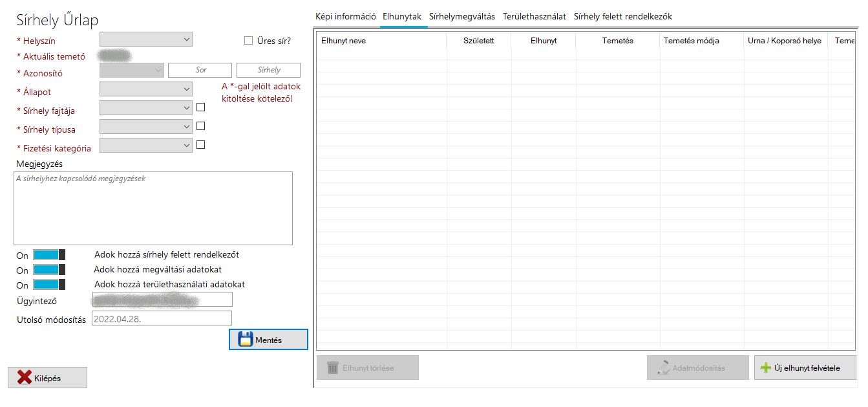Viewport: 868px width, 407px height.
Task: Toggle the sírhely felett rendelkezőt switch
Action: point(49,255)
